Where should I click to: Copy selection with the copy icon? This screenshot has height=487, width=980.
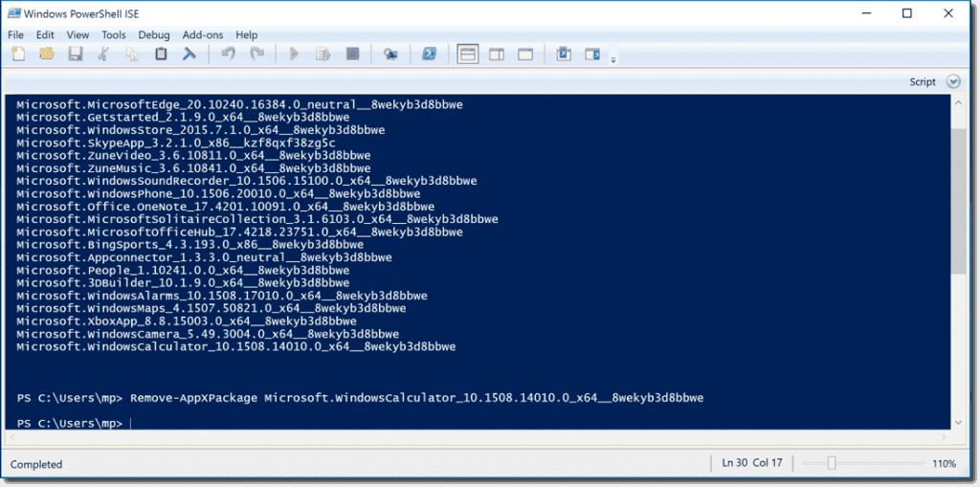point(132,55)
